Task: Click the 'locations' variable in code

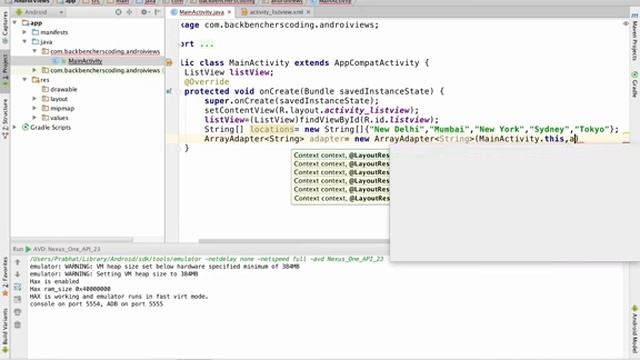Action: (272, 129)
